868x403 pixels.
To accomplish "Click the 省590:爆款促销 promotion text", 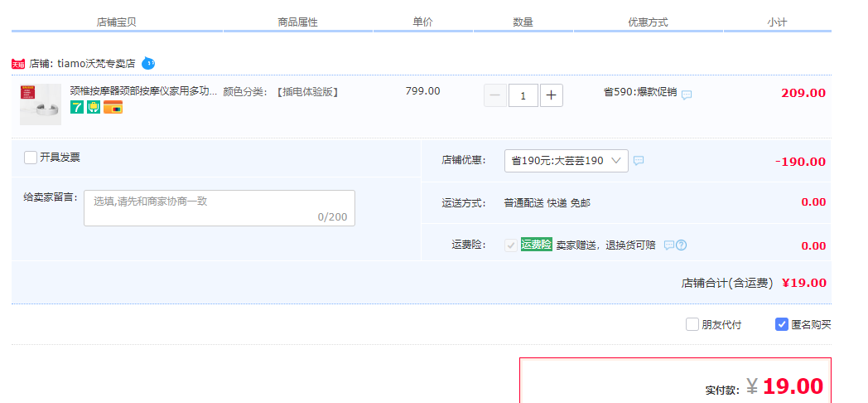I will [640, 92].
